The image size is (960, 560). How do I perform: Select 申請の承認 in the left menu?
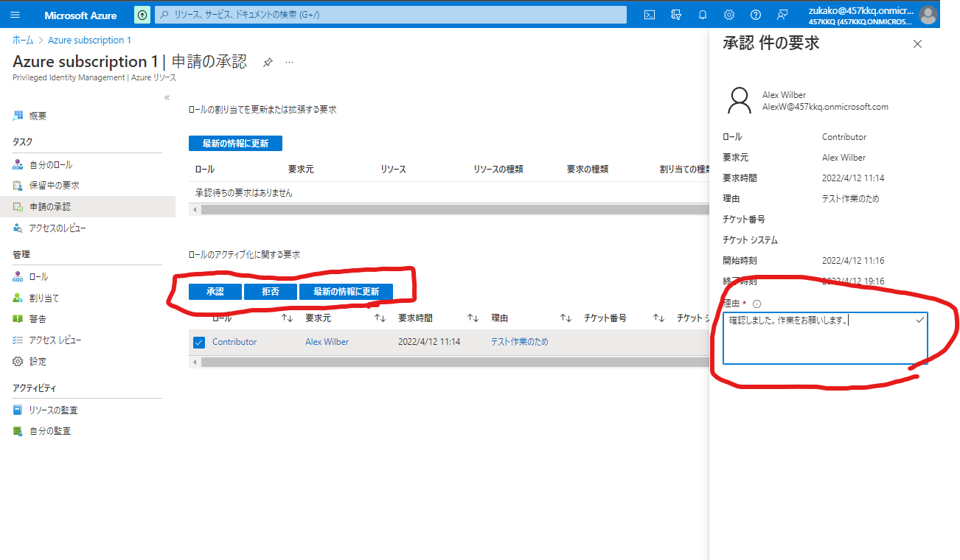coord(88,207)
